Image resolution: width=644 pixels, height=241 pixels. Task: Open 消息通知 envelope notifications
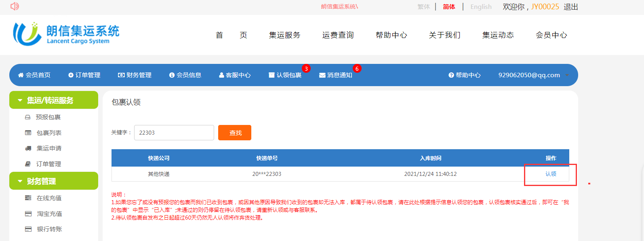pyautogui.click(x=336, y=75)
